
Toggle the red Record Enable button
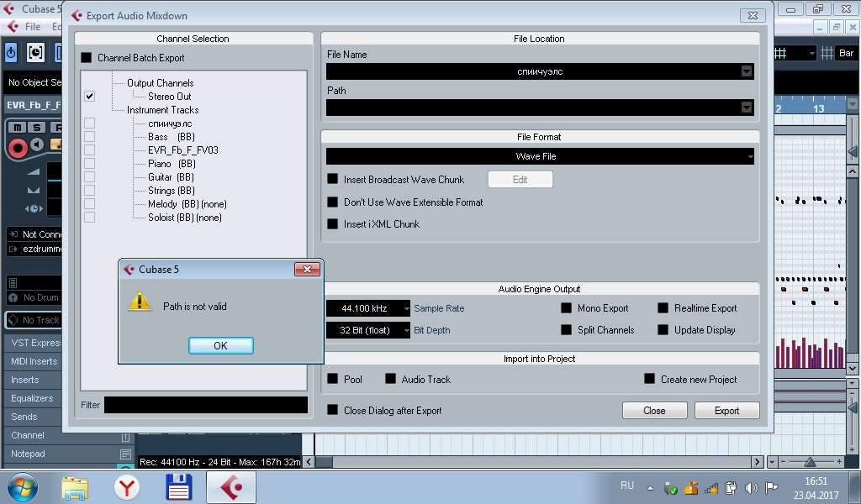pos(17,148)
